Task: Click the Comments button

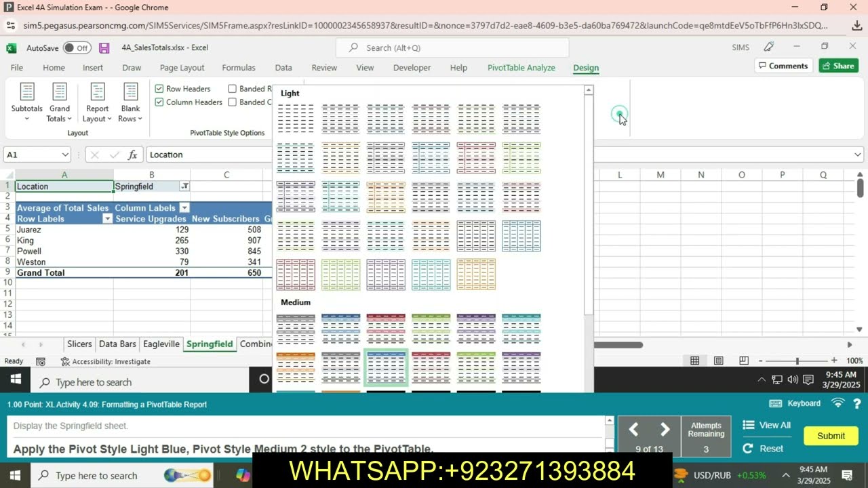Action: click(784, 66)
